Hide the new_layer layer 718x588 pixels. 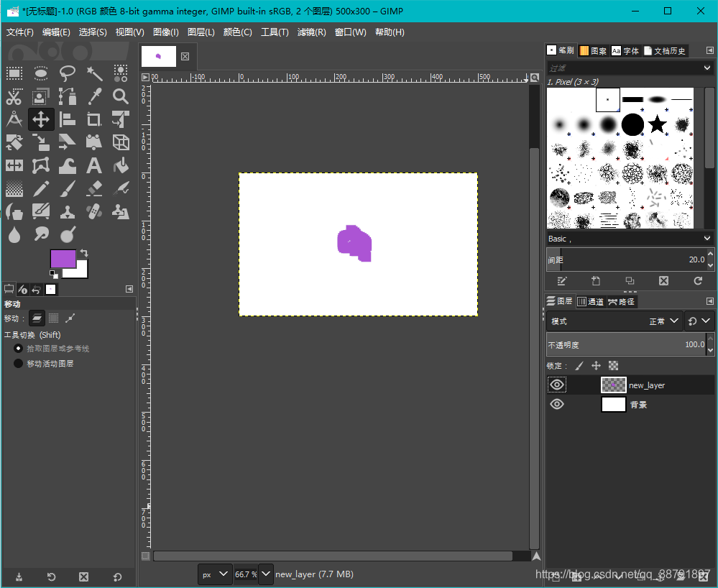[x=557, y=385]
